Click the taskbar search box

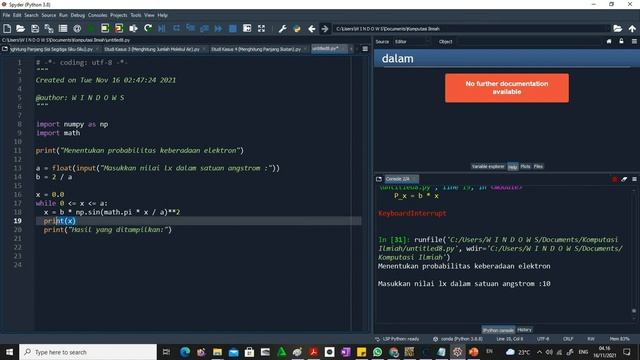[88, 352]
